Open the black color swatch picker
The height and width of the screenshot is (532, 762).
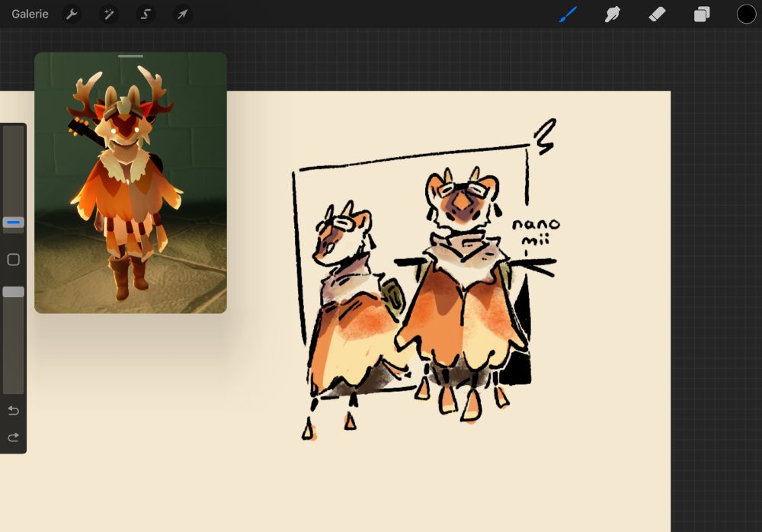pos(746,14)
